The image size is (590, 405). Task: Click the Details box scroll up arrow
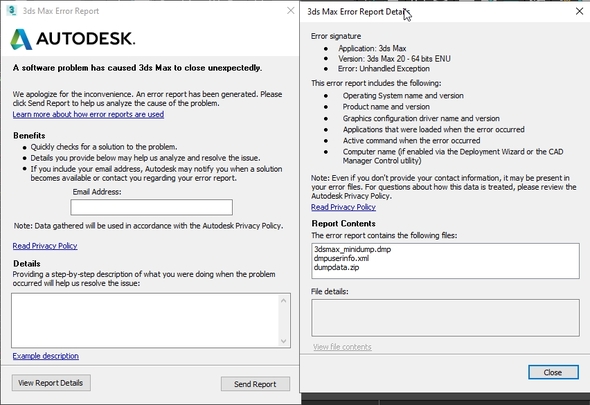pos(284,300)
